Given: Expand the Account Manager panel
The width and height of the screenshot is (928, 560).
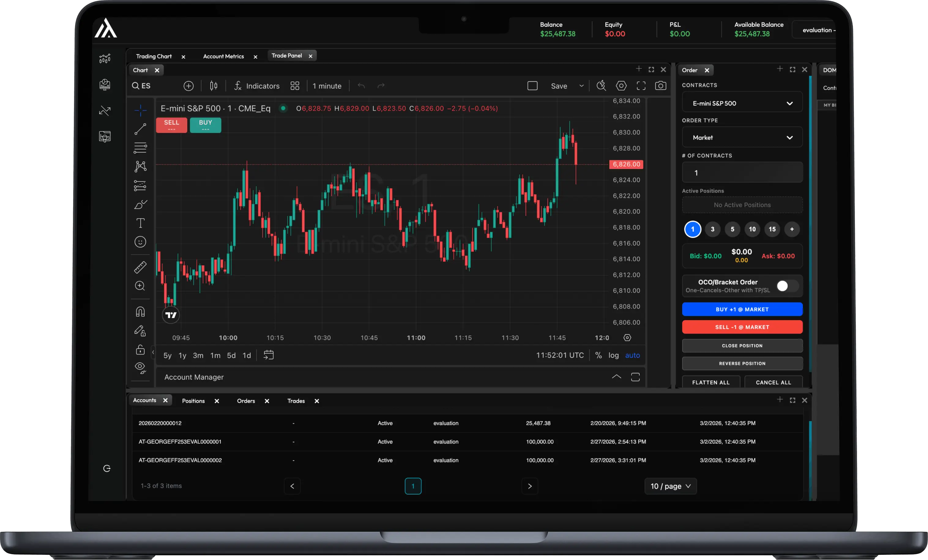Looking at the screenshot, I should [617, 376].
